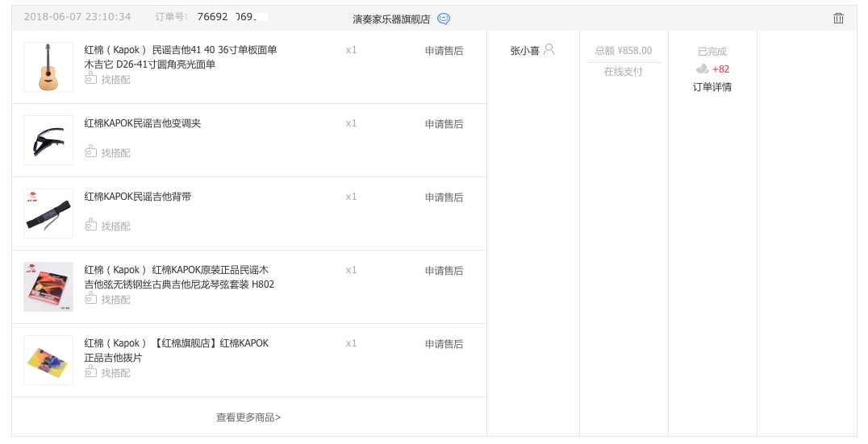
Task: Click the beans points icon beside +82
Action: (703, 69)
